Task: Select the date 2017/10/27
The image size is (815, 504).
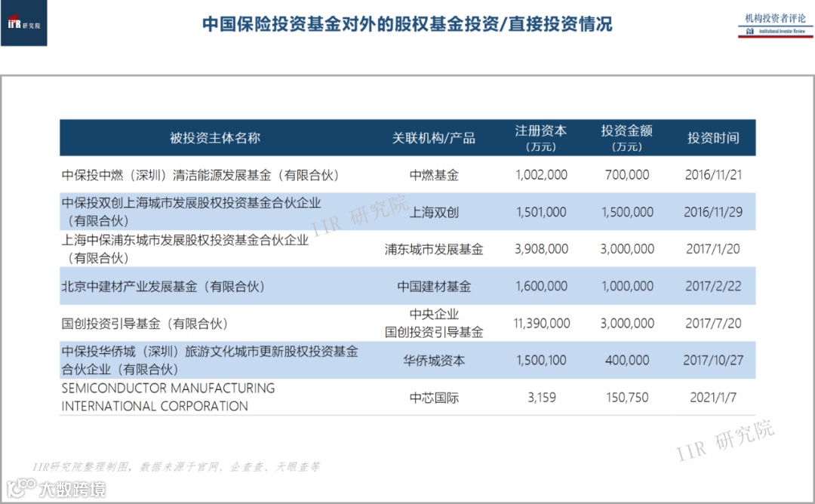Action: click(x=713, y=360)
